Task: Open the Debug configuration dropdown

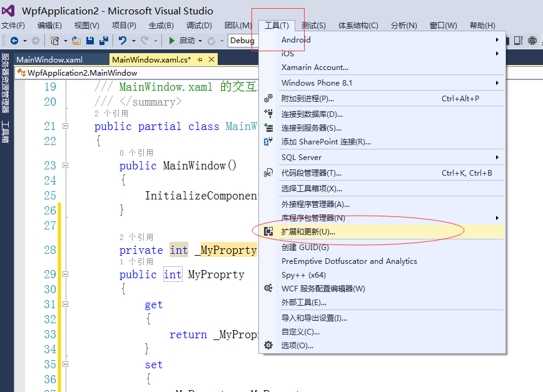Action: [243, 41]
